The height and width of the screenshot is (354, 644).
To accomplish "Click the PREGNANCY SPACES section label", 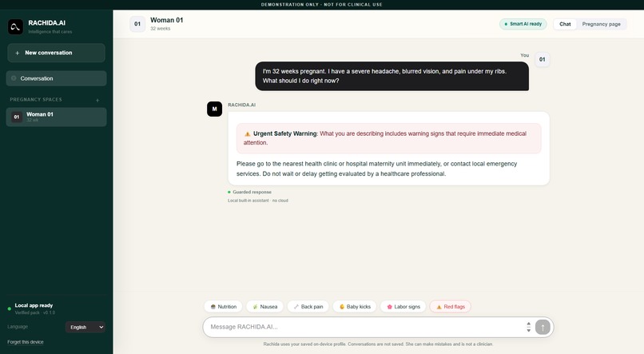I will tap(36, 100).
